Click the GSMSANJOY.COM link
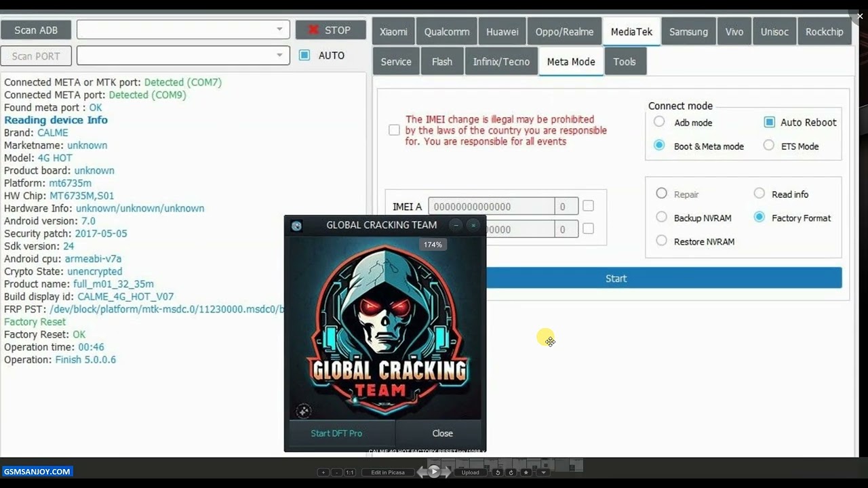 (37, 472)
